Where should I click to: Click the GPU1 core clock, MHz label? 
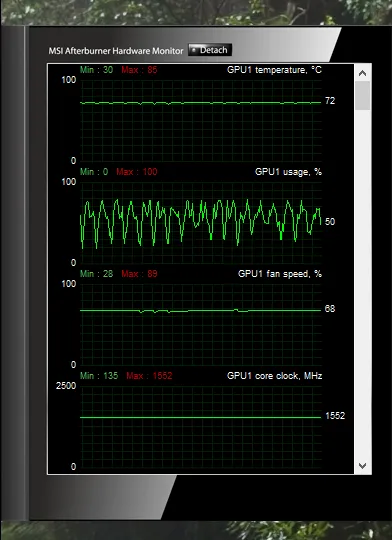pyautogui.click(x=275, y=376)
